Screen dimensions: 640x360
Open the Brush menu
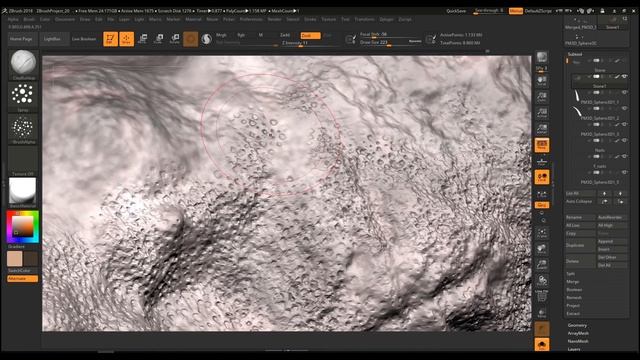(29, 19)
